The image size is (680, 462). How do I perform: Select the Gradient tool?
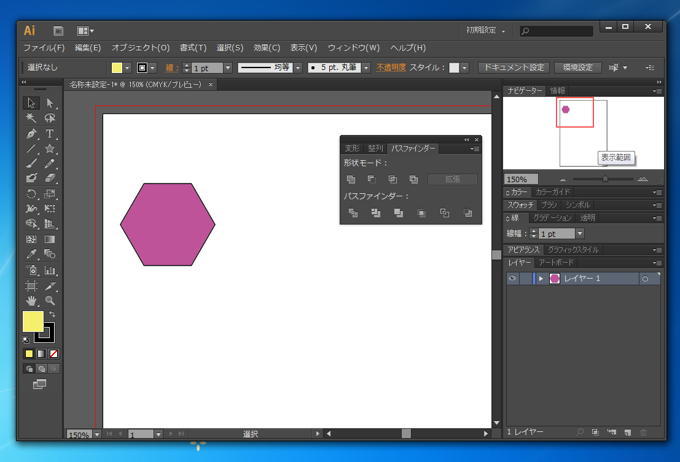[50, 239]
